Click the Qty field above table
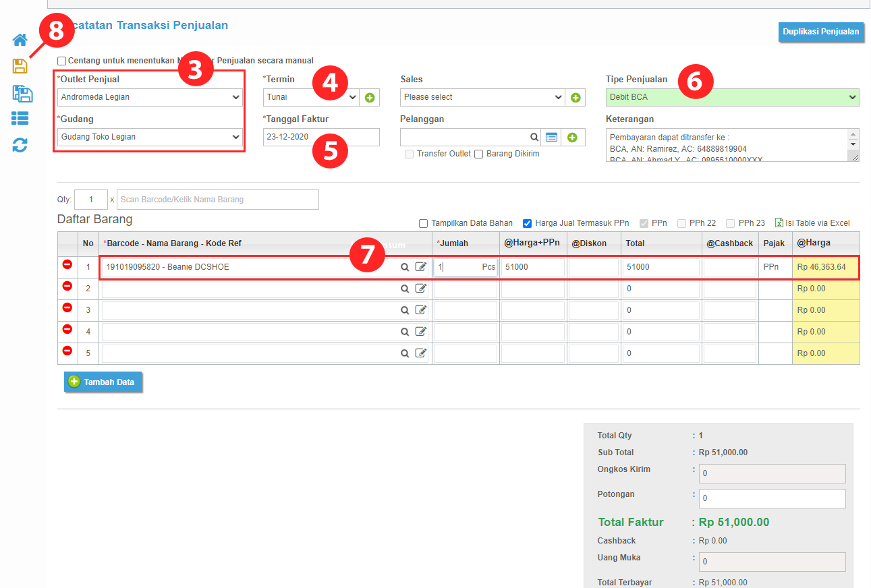 coord(91,200)
